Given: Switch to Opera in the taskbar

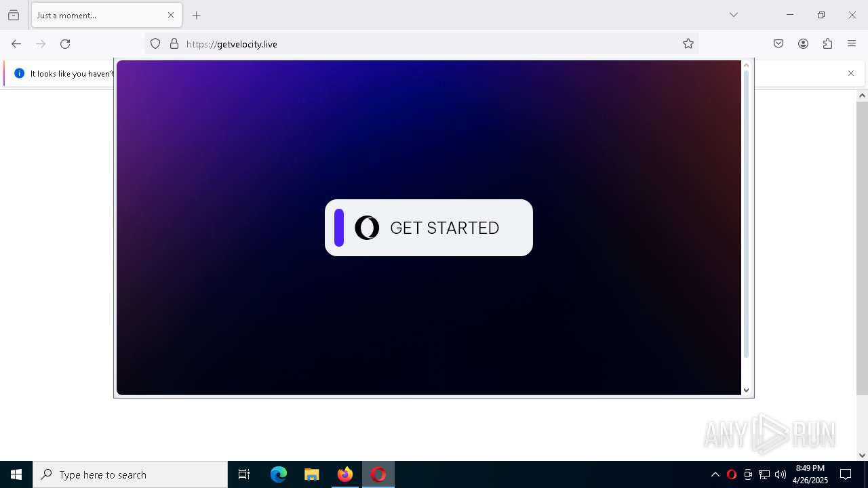Looking at the screenshot, I should click(x=378, y=474).
